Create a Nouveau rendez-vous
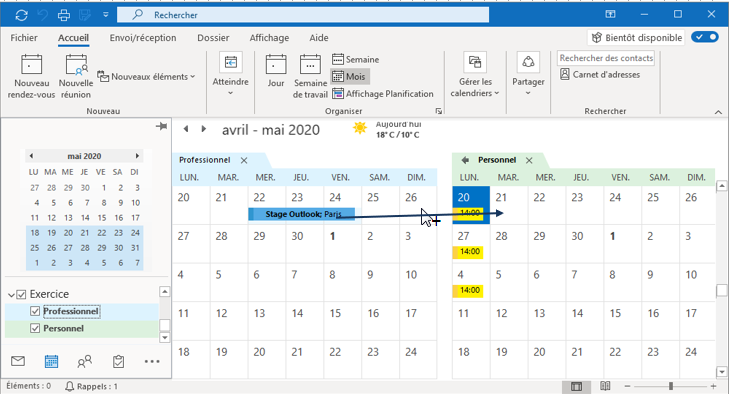Screen dimensions: 730x394 [31, 76]
